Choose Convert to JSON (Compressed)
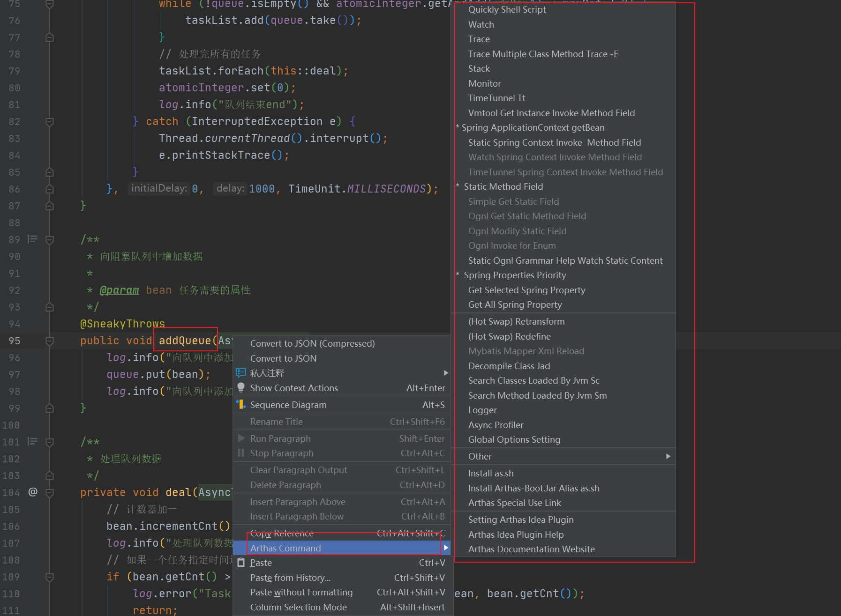The width and height of the screenshot is (841, 616). (x=342, y=343)
